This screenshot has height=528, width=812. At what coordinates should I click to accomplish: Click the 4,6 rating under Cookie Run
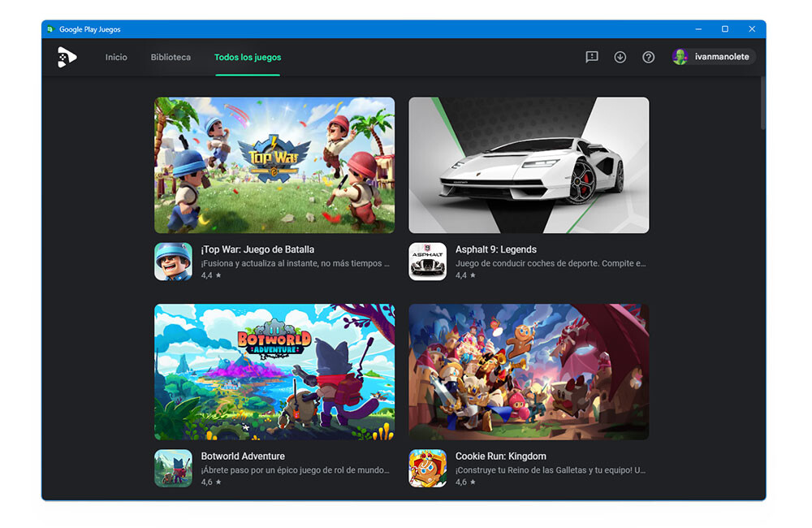tap(465, 482)
